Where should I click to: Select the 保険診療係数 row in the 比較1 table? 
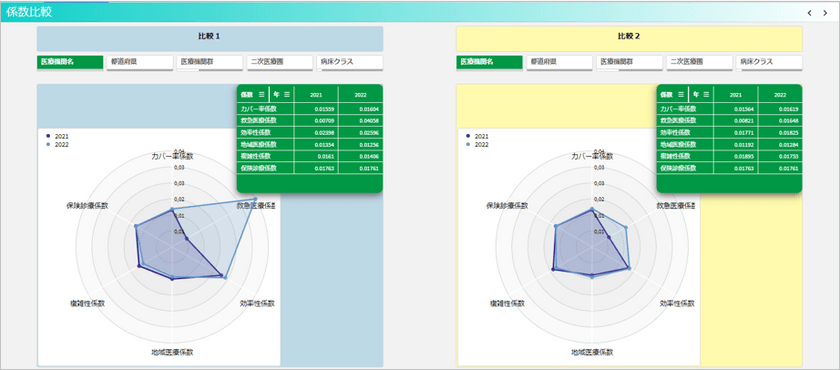coord(309,168)
